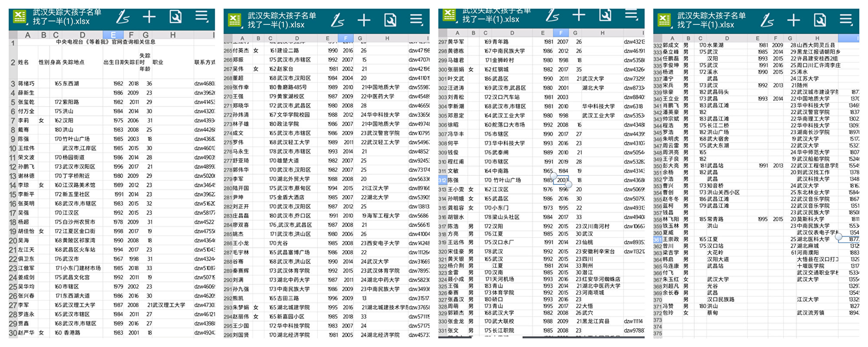Select the pen edit icon in the panel showing rows 297–331
Screen dimensions: 868x347
point(552,15)
